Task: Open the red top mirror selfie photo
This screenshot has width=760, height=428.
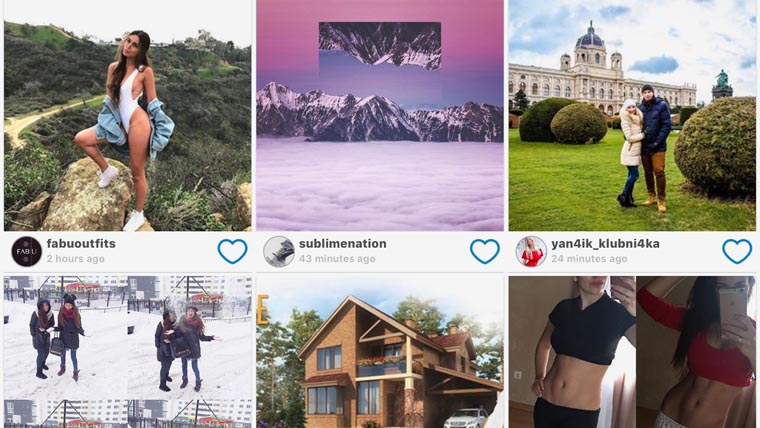Action: tap(696, 352)
